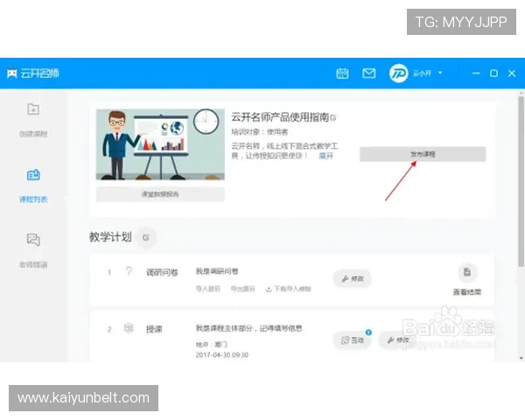
Task: Click 互动 button in the 授课 row
Action: (x=353, y=340)
